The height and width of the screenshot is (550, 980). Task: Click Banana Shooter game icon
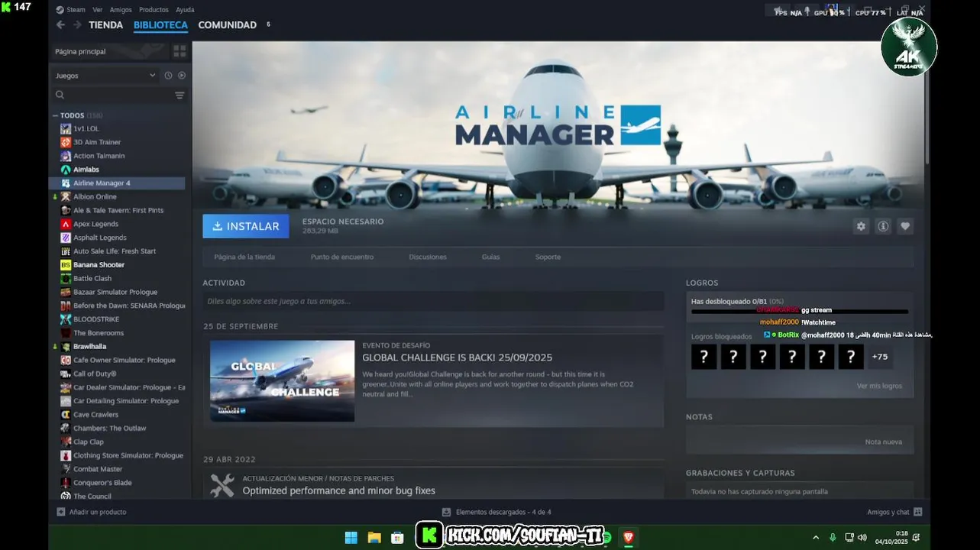[66, 264]
